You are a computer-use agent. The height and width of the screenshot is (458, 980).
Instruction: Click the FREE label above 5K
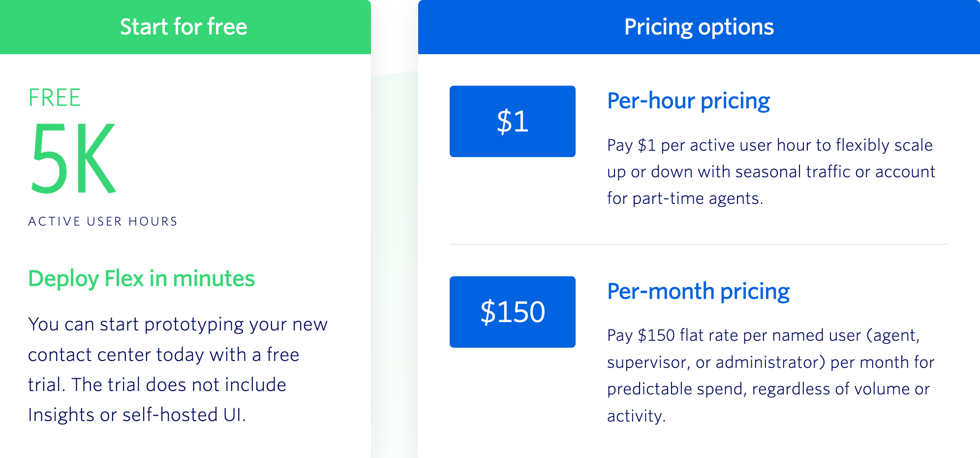click(x=54, y=98)
